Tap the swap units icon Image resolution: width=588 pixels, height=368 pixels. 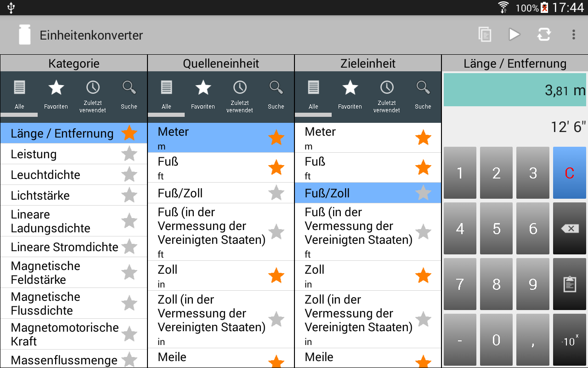(x=544, y=35)
